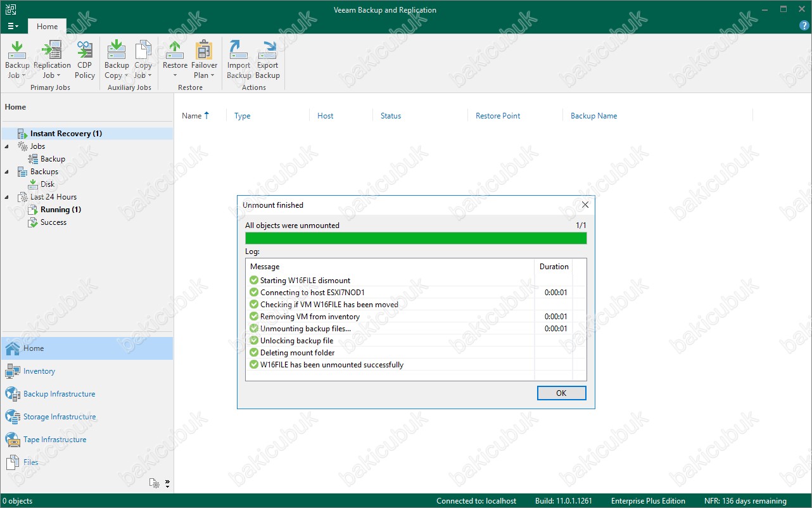Sort by the Name column header

click(192, 116)
